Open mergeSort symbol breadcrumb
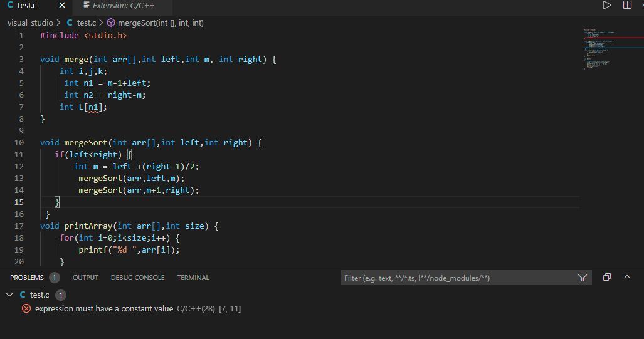644x339 pixels. [161, 23]
